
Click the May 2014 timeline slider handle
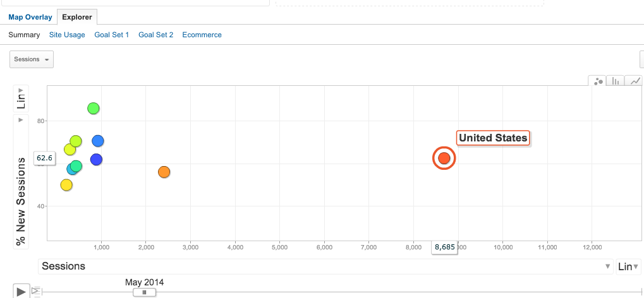pos(144,292)
